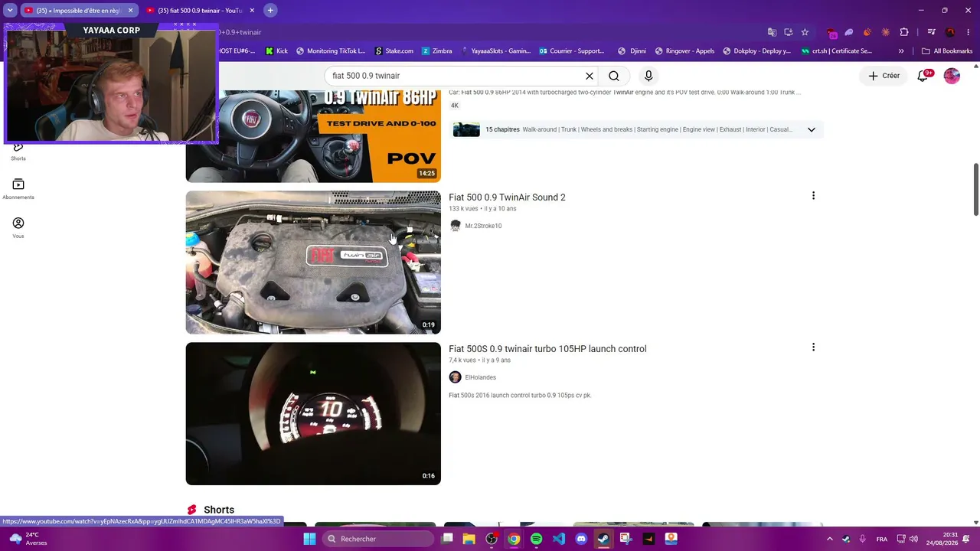
Task: Click the YouTube search magnifier button
Action: click(x=614, y=76)
